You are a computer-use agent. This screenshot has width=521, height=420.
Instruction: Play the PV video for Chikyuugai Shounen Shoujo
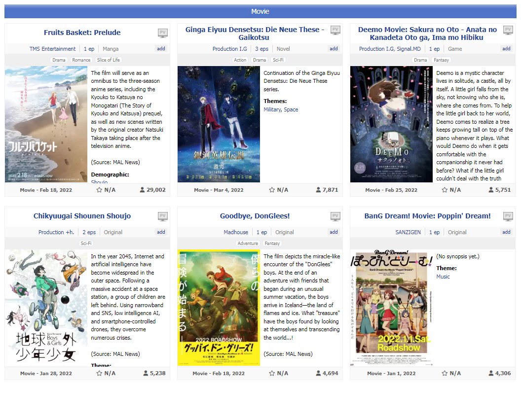(162, 216)
